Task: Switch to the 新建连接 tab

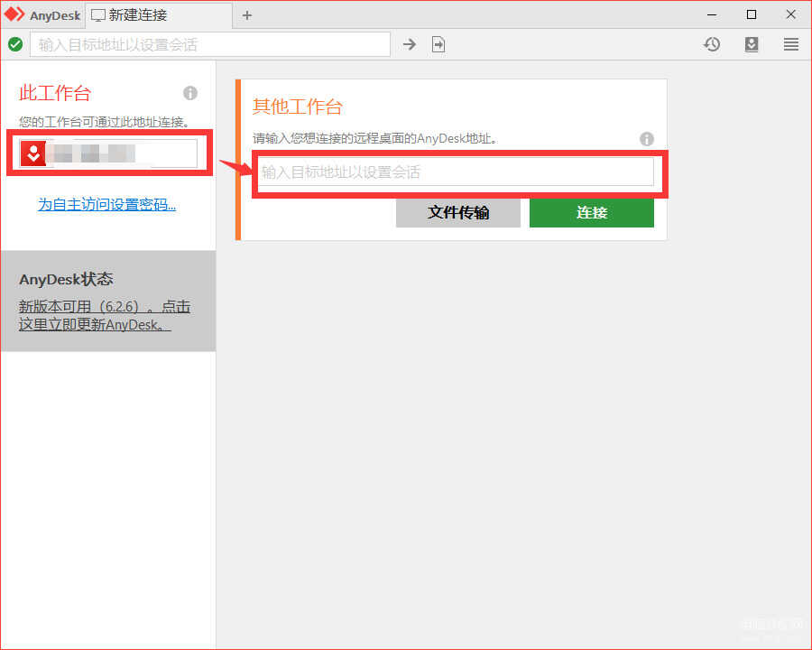Action: 159,15
